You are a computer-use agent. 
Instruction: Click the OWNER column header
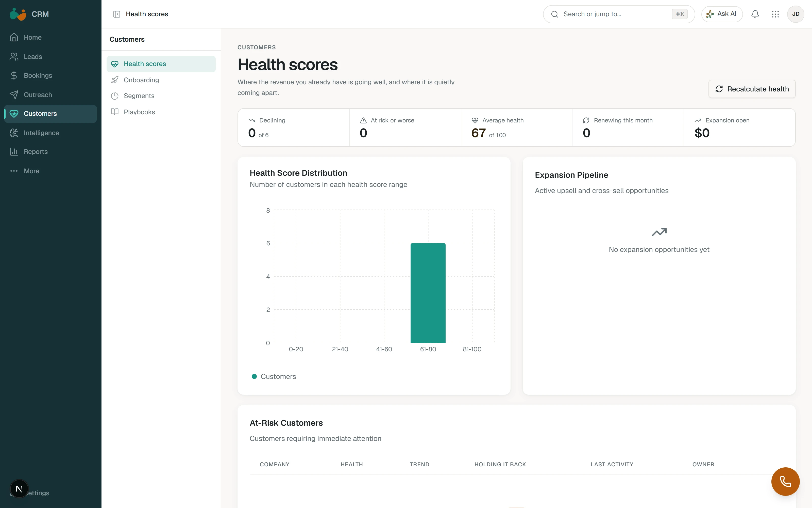click(703, 464)
